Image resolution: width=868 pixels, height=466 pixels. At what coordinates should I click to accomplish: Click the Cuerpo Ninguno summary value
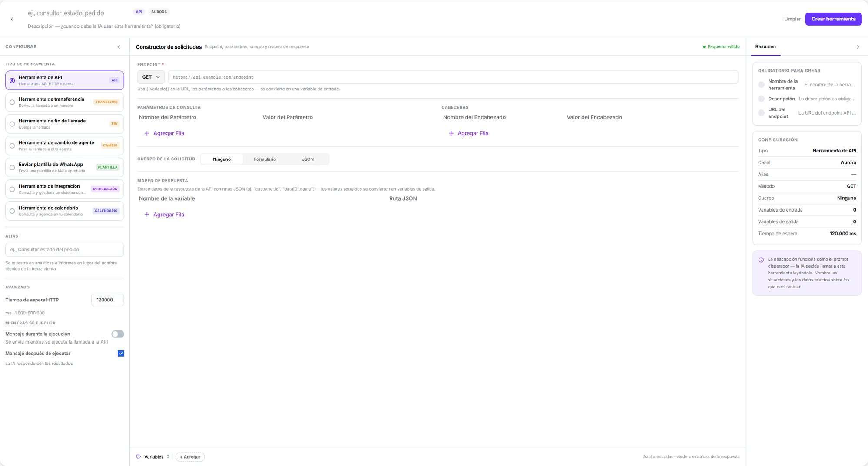tap(847, 198)
